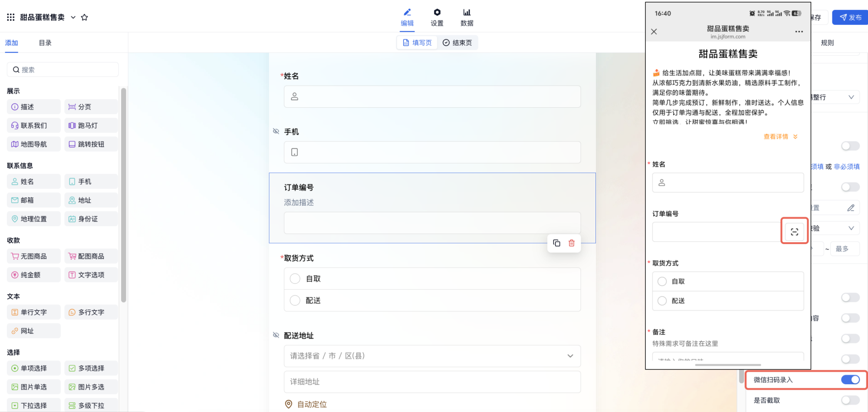Screen dimensions: 868x412
Task: Add a 跑马灯 carousel component
Action: [91, 125]
